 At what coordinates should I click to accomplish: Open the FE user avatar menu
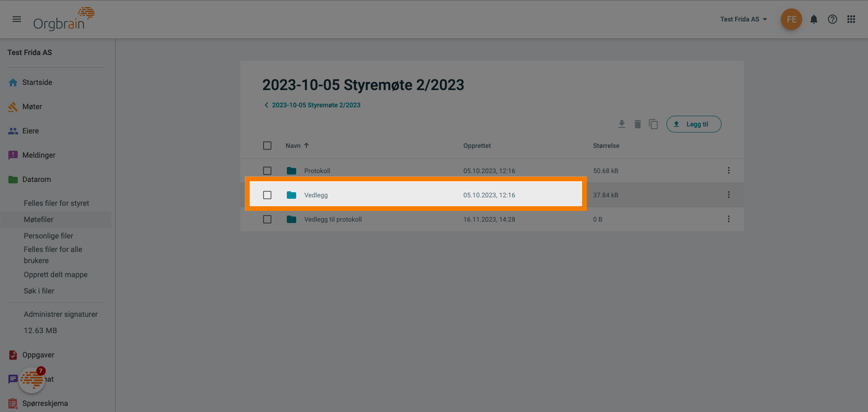pos(792,19)
